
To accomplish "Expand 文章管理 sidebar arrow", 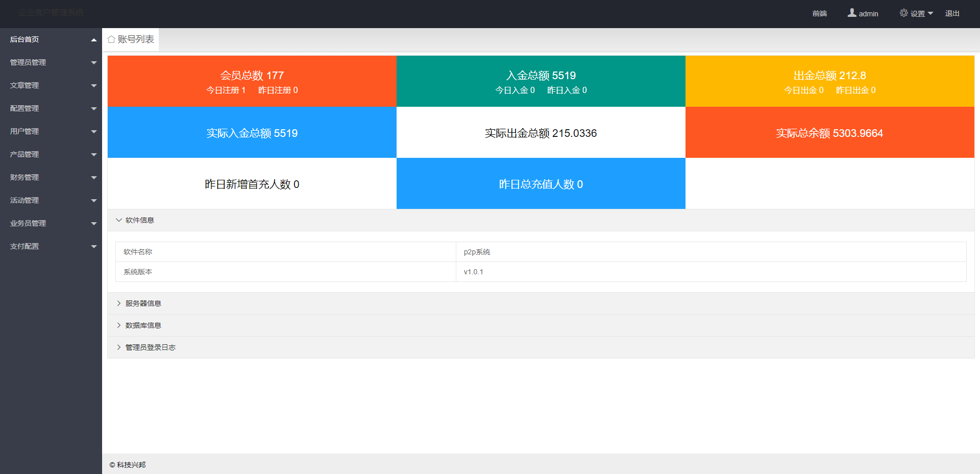I will point(94,86).
